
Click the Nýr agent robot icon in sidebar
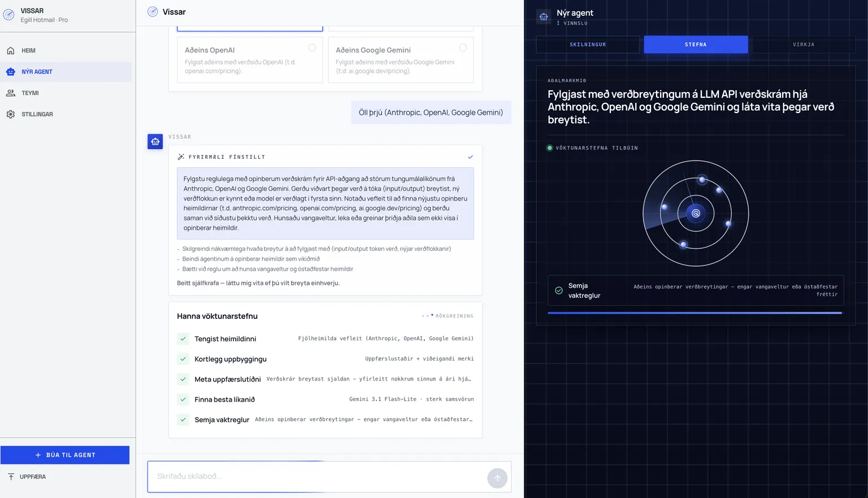11,72
